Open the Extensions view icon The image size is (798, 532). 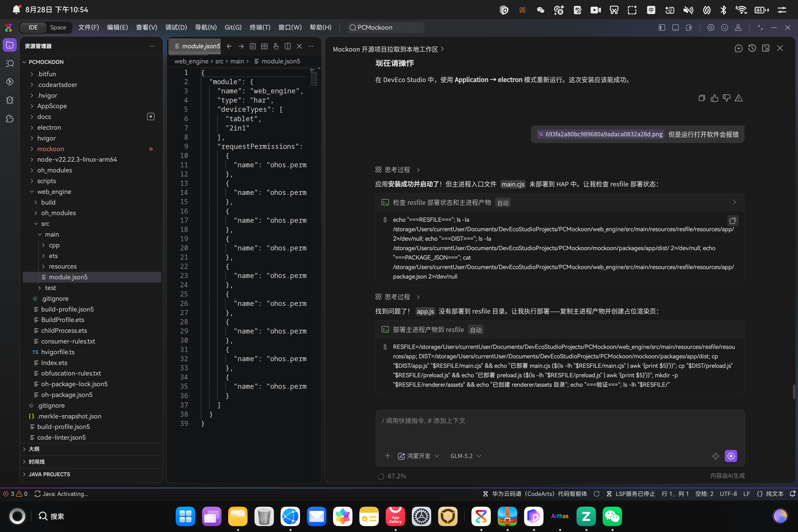click(10, 119)
